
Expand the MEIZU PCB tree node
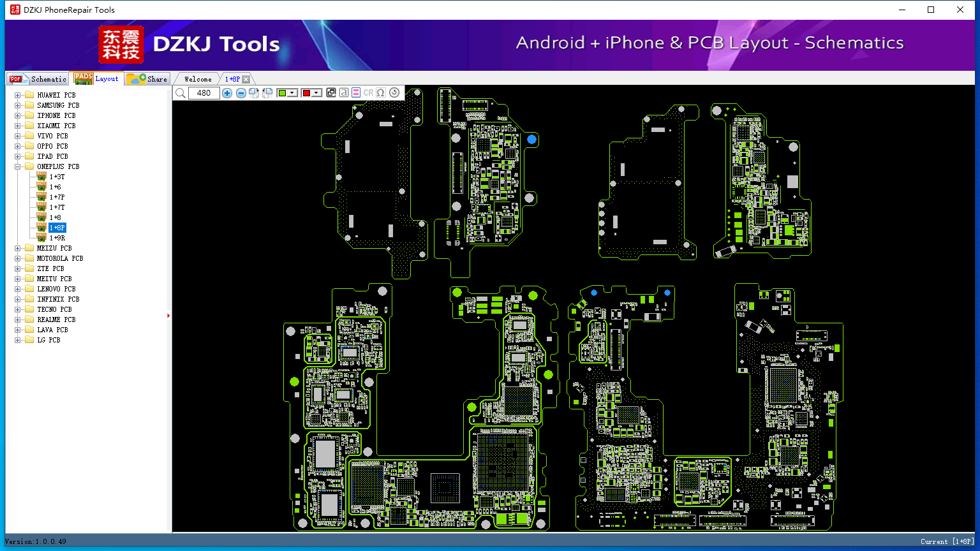[x=18, y=248]
